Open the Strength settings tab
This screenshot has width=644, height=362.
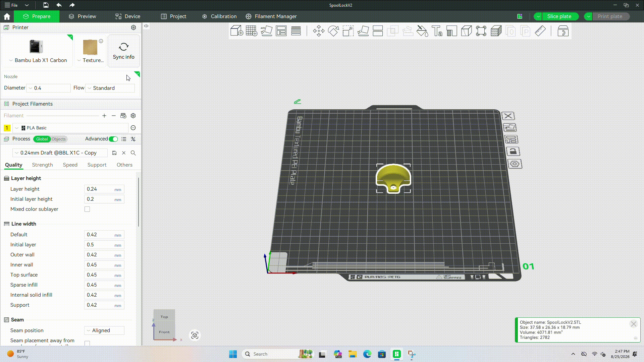tap(43, 165)
